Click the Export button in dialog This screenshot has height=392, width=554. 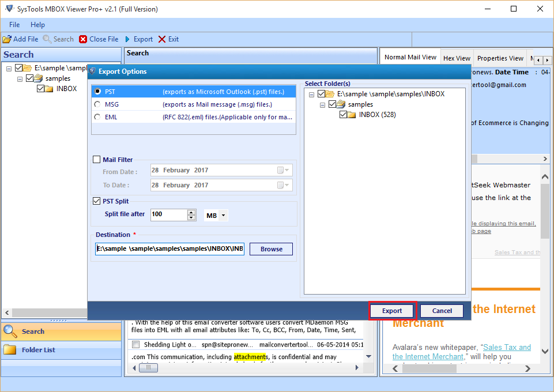[392, 311]
